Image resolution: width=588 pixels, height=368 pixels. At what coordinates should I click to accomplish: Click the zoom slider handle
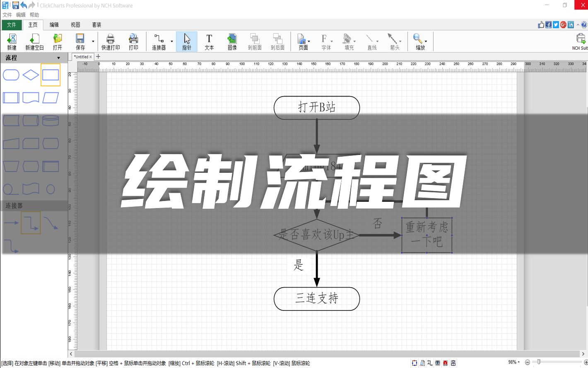tap(539, 362)
